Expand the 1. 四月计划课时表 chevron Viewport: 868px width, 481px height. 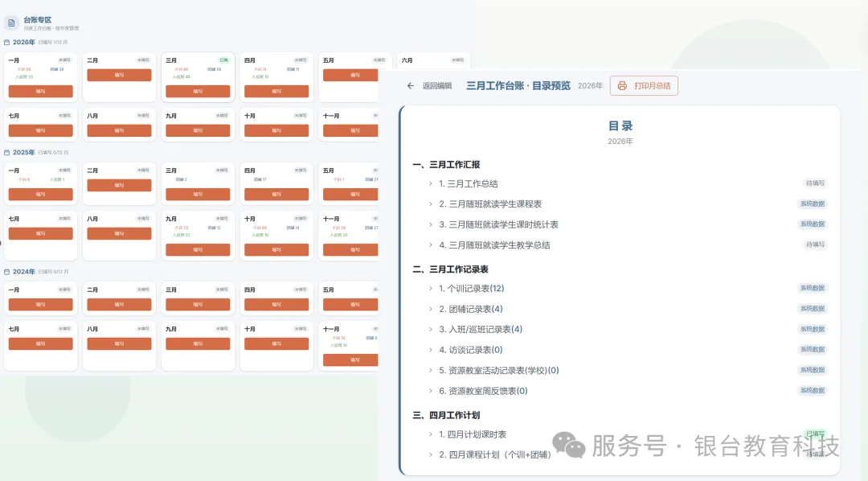pos(431,434)
